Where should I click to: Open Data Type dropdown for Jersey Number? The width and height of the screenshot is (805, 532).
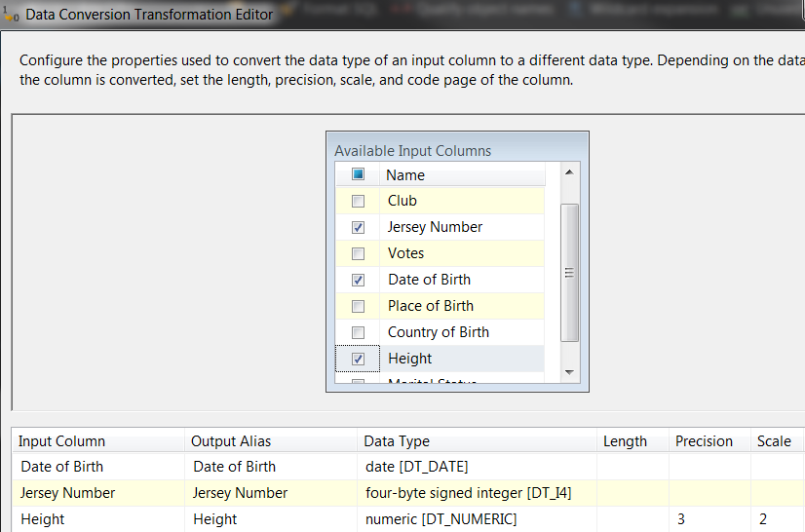[x=476, y=493]
